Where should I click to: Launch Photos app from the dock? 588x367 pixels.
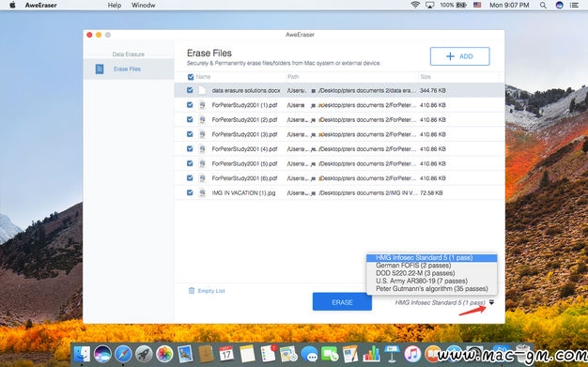click(x=164, y=354)
